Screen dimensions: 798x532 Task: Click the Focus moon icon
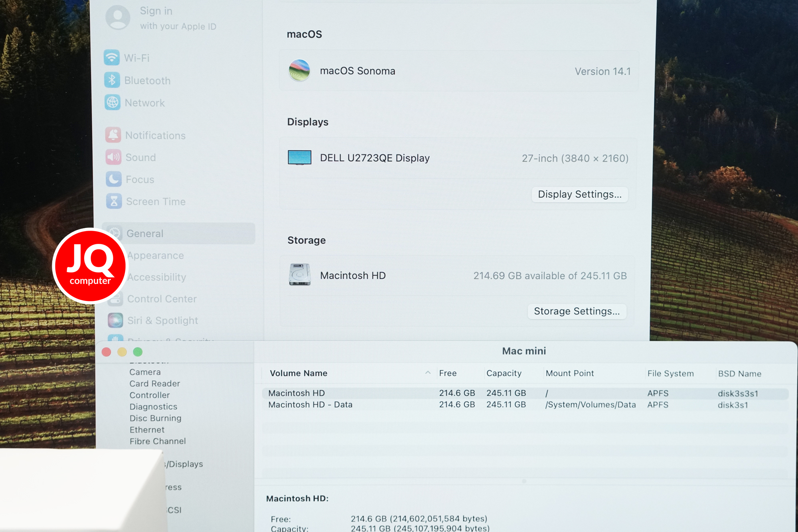pos(114,179)
